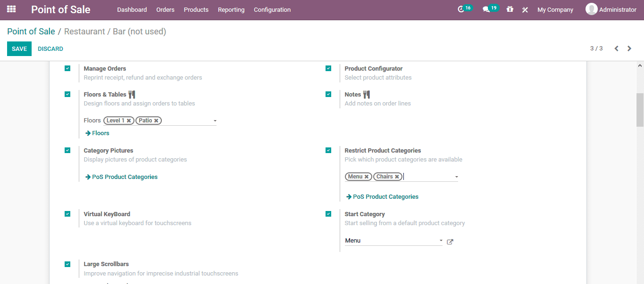The image size is (644, 284).
Task: Go to next record with right arrow
Action: point(629,48)
